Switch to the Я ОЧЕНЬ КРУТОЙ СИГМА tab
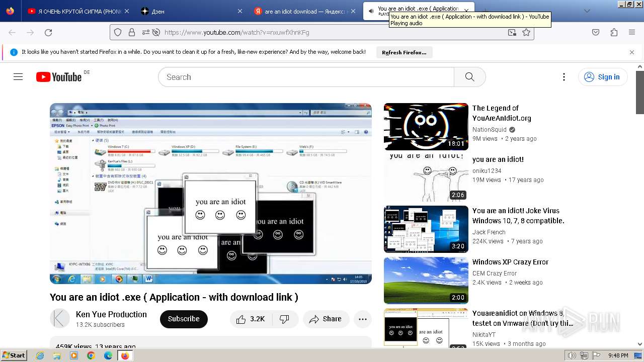Viewport: 644px width, 362px height. (x=79, y=11)
